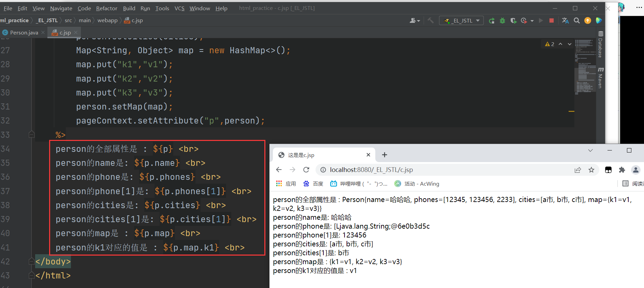The width and height of the screenshot is (644, 288).
Task: Jump to next highlighted error arrow
Action: coord(569,44)
